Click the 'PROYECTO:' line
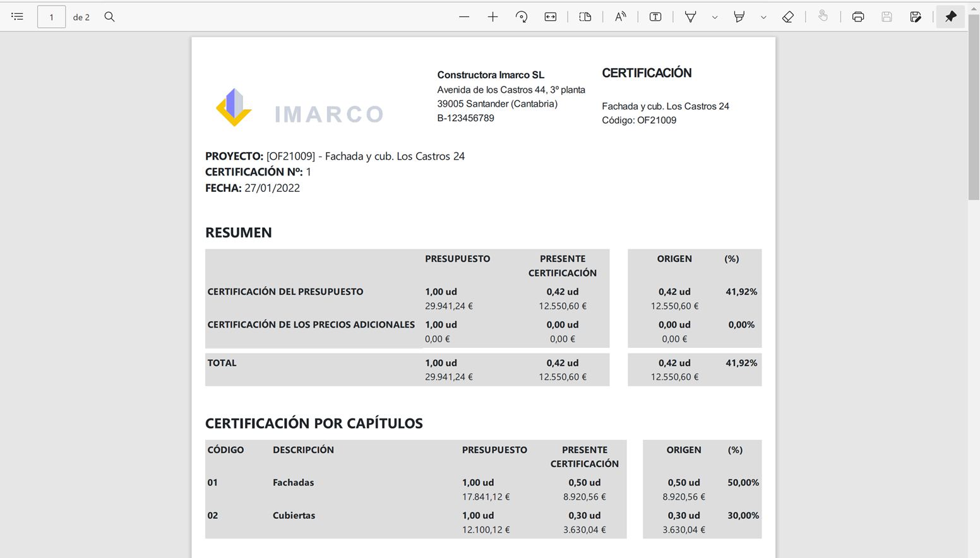 coord(335,156)
